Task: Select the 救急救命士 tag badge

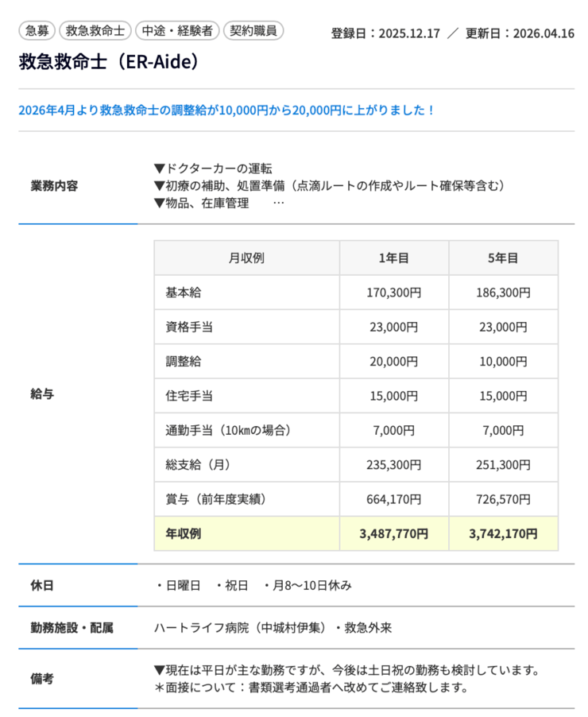Action: point(95,31)
